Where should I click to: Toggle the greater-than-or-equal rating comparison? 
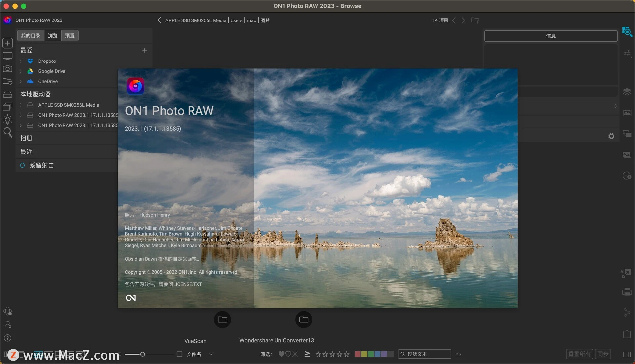(307, 354)
